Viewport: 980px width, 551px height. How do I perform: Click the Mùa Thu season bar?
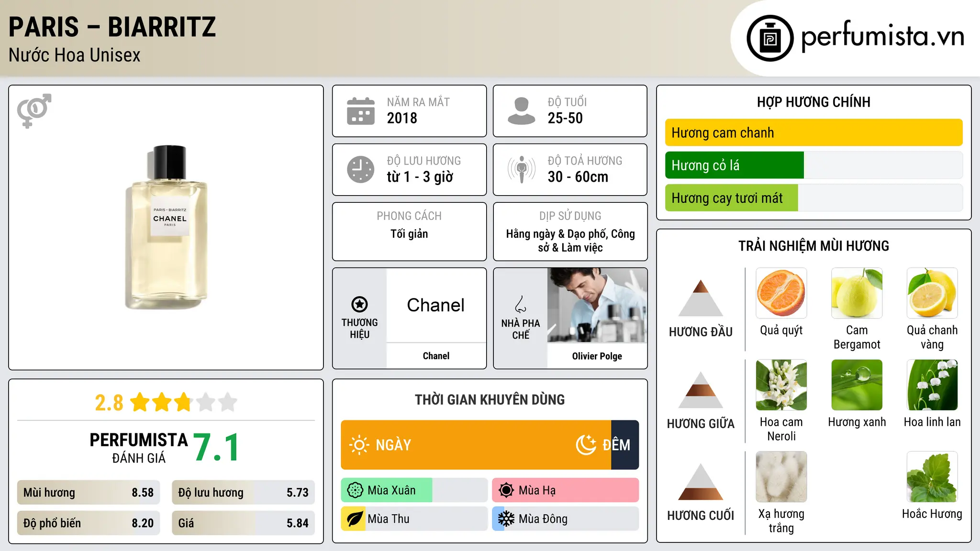414,519
